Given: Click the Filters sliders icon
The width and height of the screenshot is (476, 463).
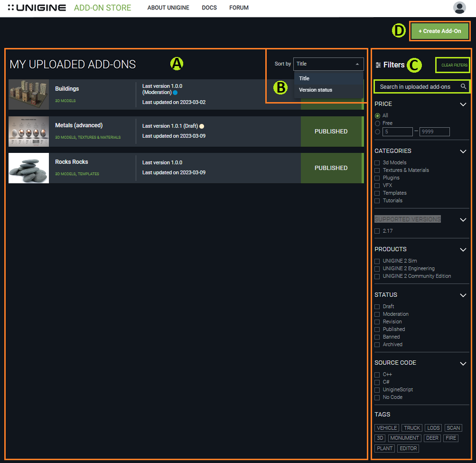Looking at the screenshot, I should (x=378, y=65).
